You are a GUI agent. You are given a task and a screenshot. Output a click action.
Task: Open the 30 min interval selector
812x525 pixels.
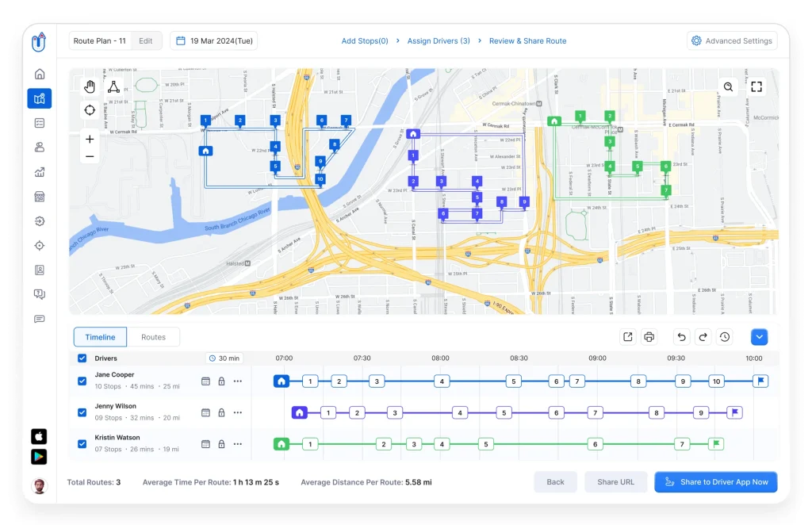click(224, 358)
